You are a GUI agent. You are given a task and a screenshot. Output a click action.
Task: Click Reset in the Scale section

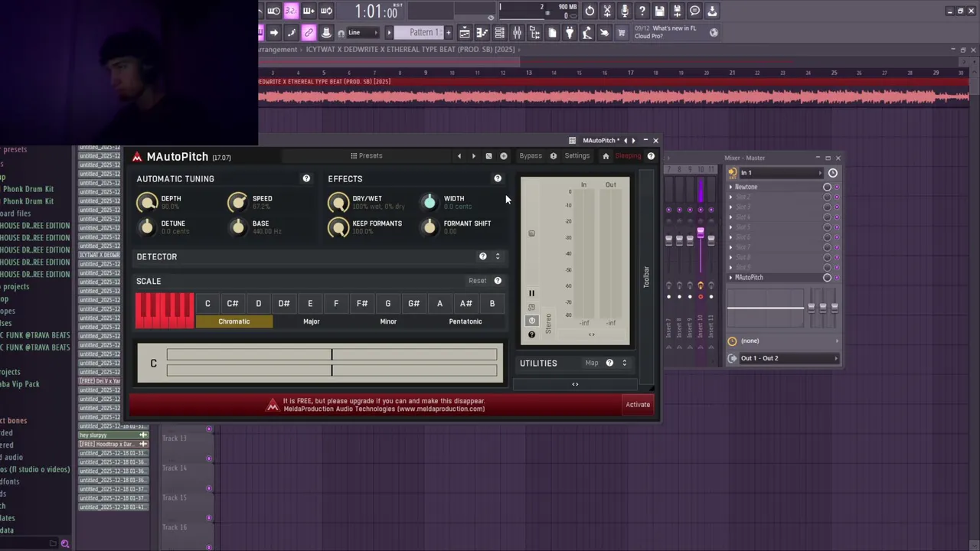click(x=477, y=281)
